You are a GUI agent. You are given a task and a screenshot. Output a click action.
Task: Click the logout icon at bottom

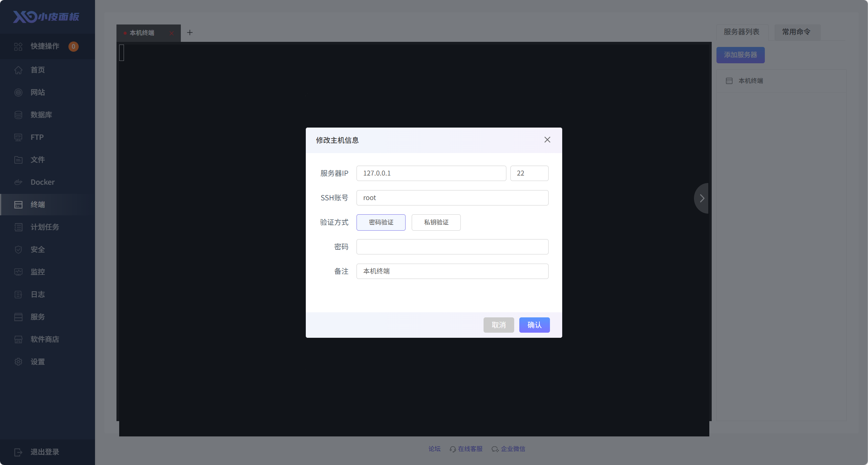[18, 452]
